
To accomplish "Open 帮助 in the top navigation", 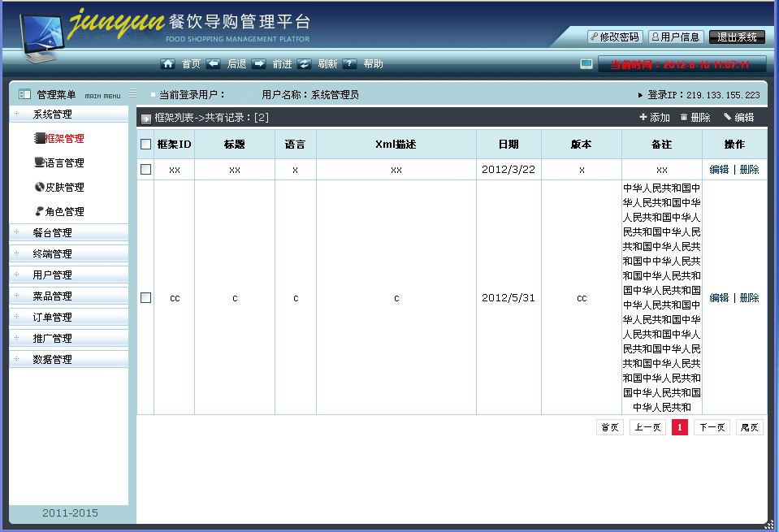I will (x=373, y=64).
